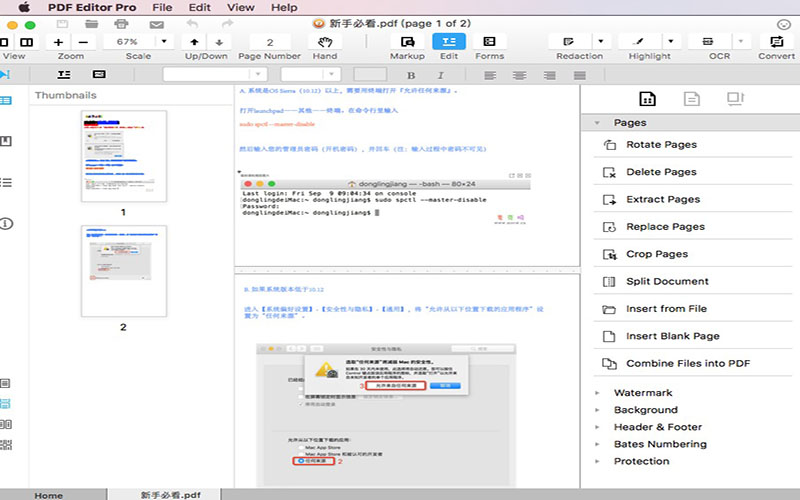Open the View menu
800x500 pixels.
pos(240,7)
